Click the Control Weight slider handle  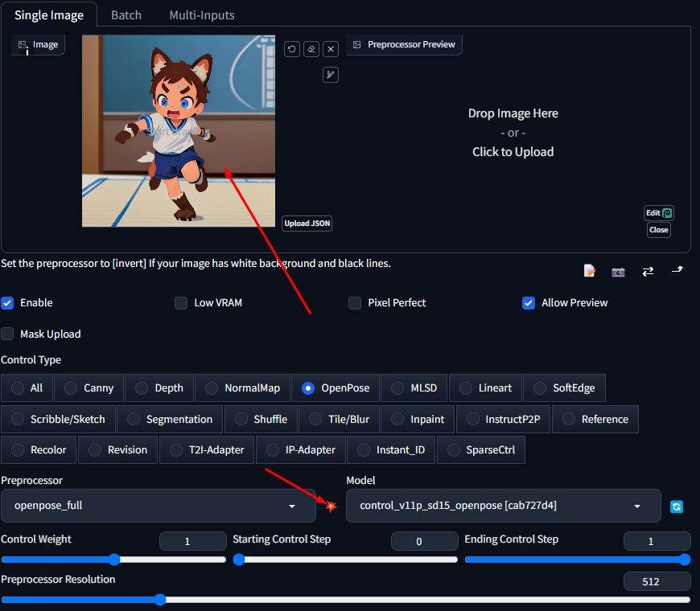[114, 560]
